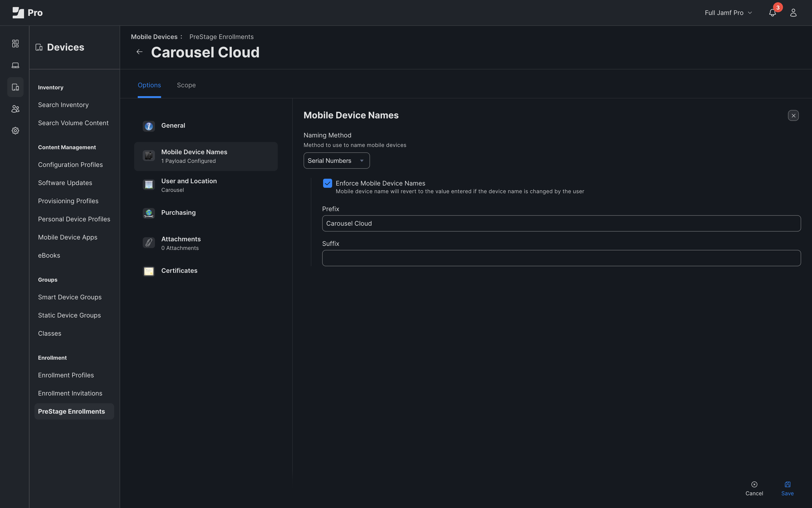This screenshot has height=508, width=812.
Task: Select PreStage Enrollments in sidebar
Action: 74,411
